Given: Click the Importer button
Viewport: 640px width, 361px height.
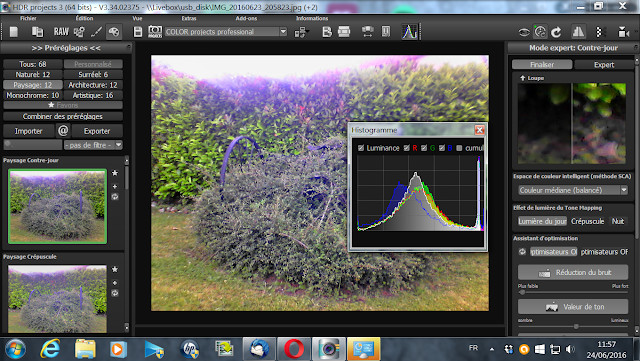Looking at the screenshot, I should click(x=29, y=131).
